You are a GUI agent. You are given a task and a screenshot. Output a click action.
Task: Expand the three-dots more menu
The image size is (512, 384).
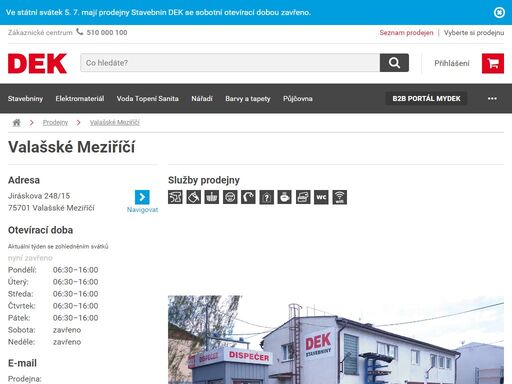[492, 99]
